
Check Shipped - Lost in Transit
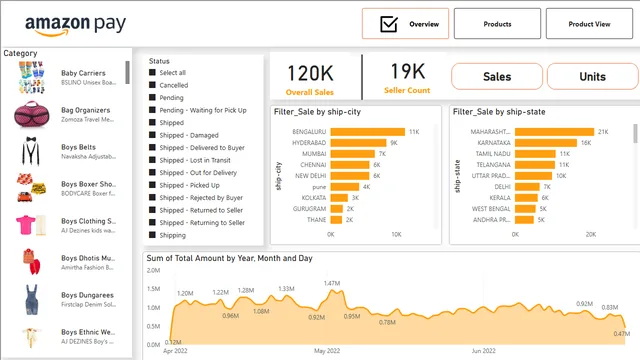point(152,160)
